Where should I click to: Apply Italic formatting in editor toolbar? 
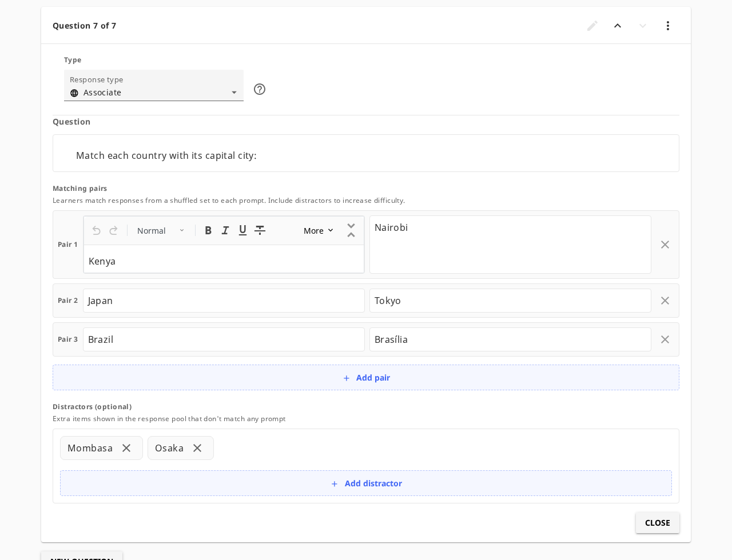225,230
